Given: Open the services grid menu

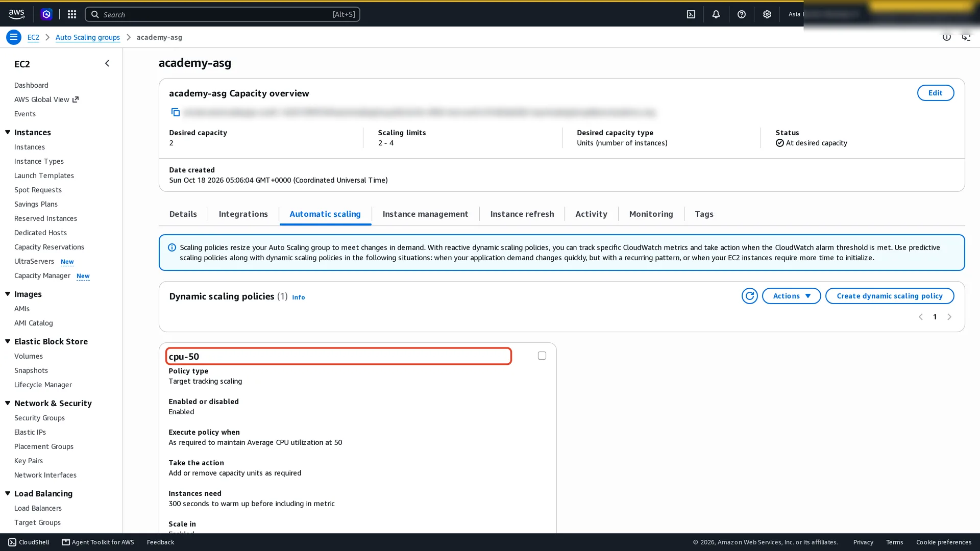Looking at the screenshot, I should pyautogui.click(x=72, y=14).
